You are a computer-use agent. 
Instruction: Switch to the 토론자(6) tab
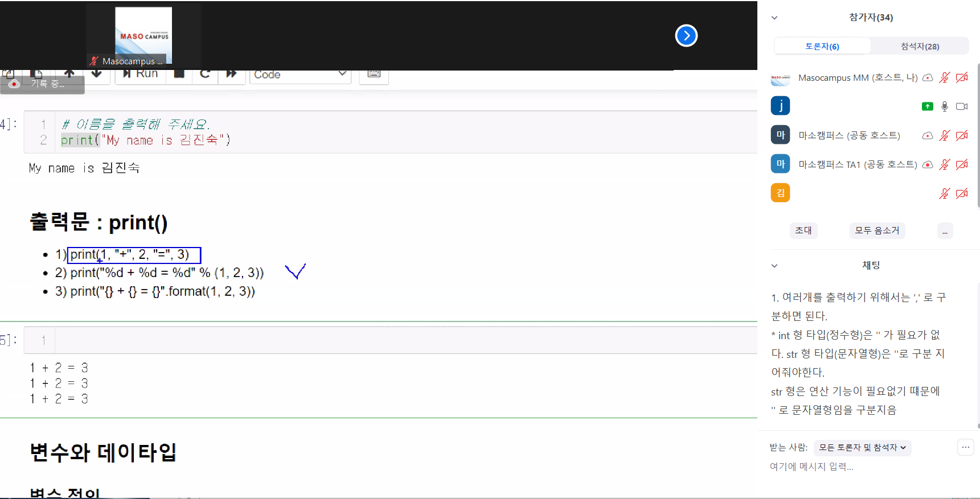822,46
